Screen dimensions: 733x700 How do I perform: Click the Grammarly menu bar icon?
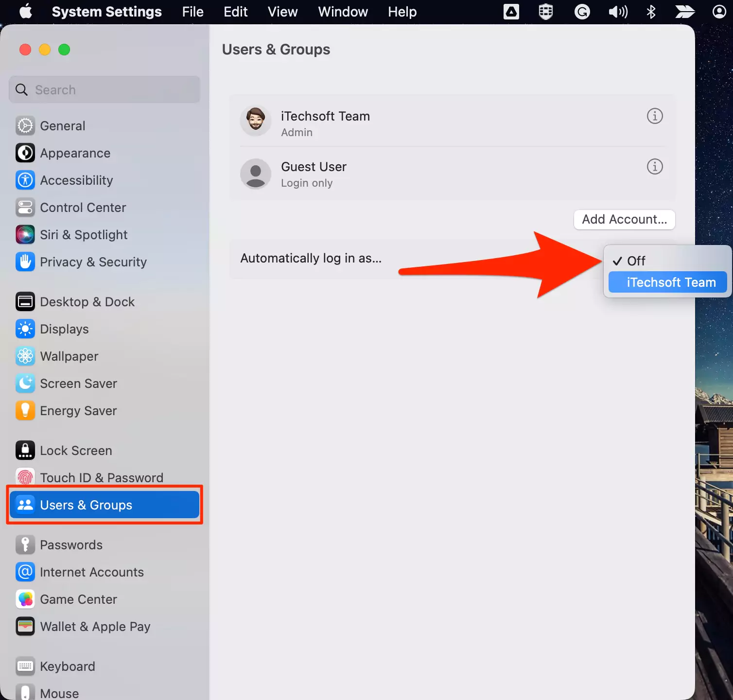(582, 12)
